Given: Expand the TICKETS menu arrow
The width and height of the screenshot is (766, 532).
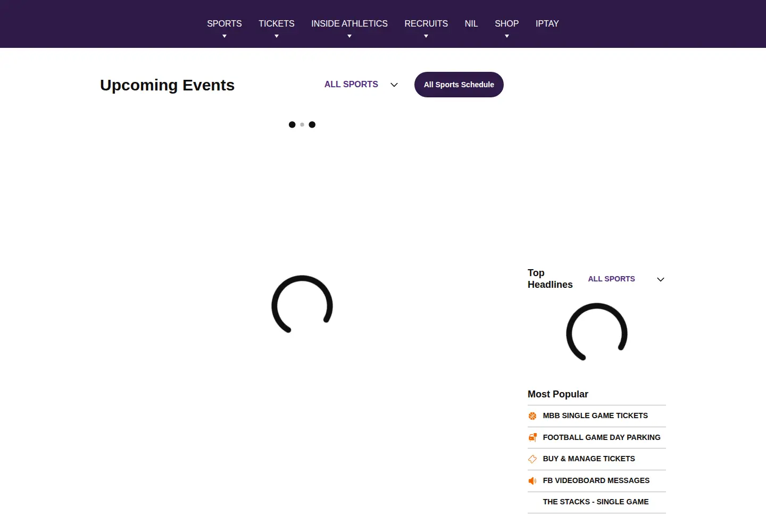Looking at the screenshot, I should (277, 36).
